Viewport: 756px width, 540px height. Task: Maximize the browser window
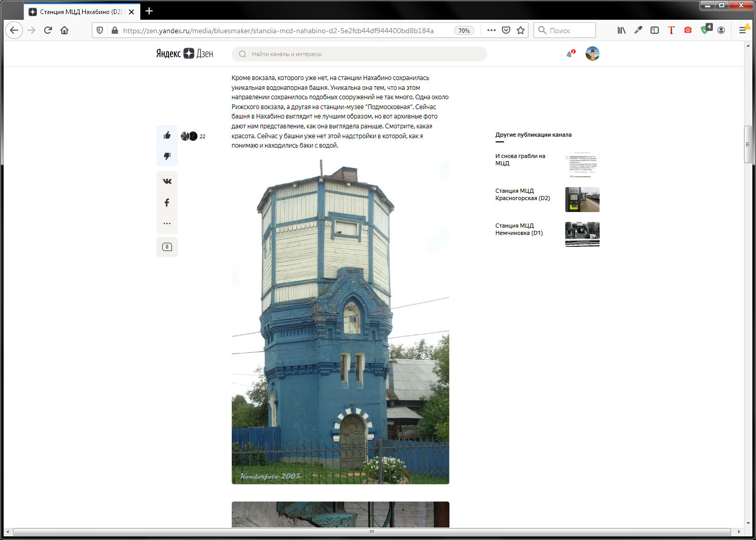722,6
